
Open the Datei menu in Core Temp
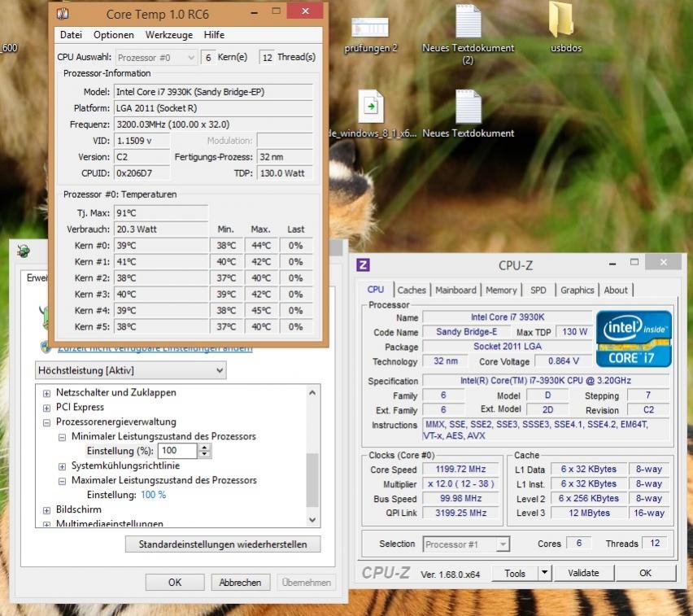pos(71,35)
